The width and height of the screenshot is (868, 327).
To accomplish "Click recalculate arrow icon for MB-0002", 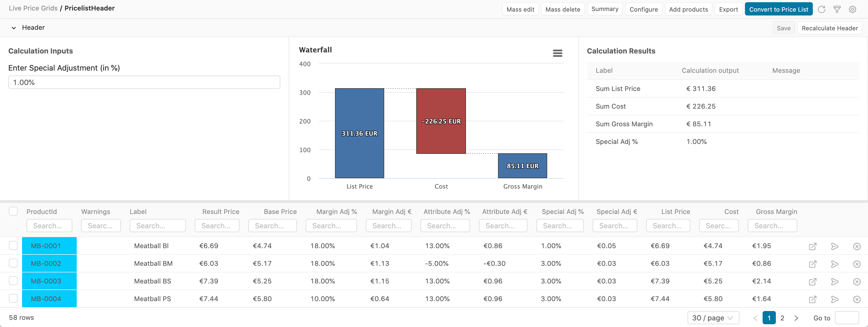I will 835,264.
